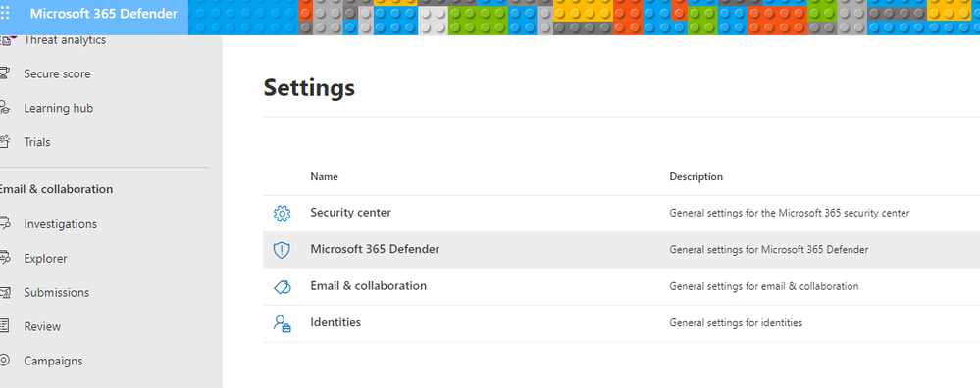Sort by Name column header
This screenshot has height=388, width=980.
click(x=324, y=177)
